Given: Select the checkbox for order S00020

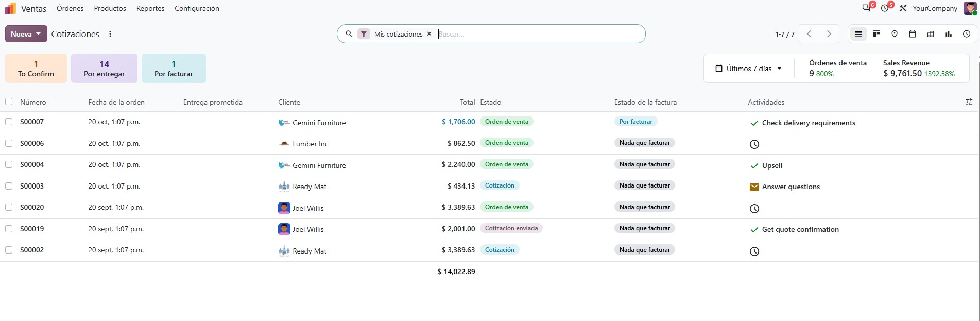Looking at the screenshot, I should coord(9,207).
